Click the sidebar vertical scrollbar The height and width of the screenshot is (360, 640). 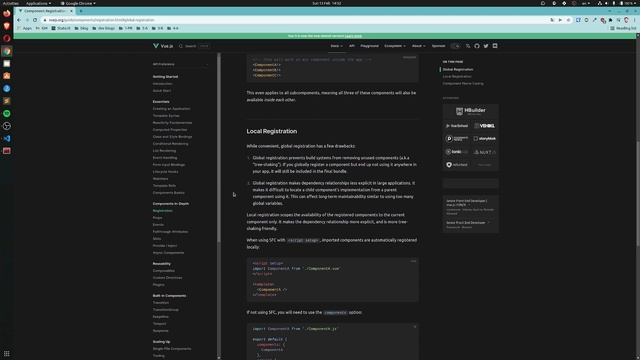(219, 148)
